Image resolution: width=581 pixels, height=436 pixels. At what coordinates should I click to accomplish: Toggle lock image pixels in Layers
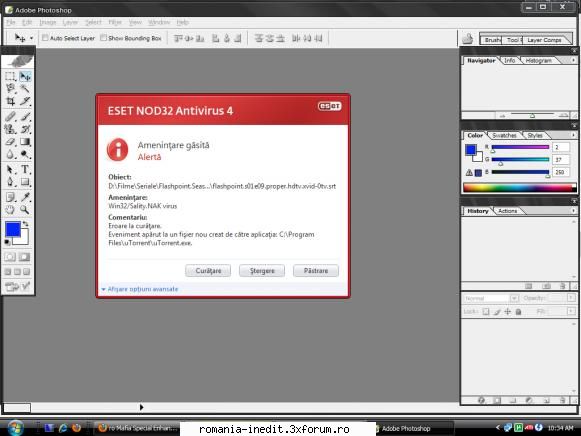497,312
